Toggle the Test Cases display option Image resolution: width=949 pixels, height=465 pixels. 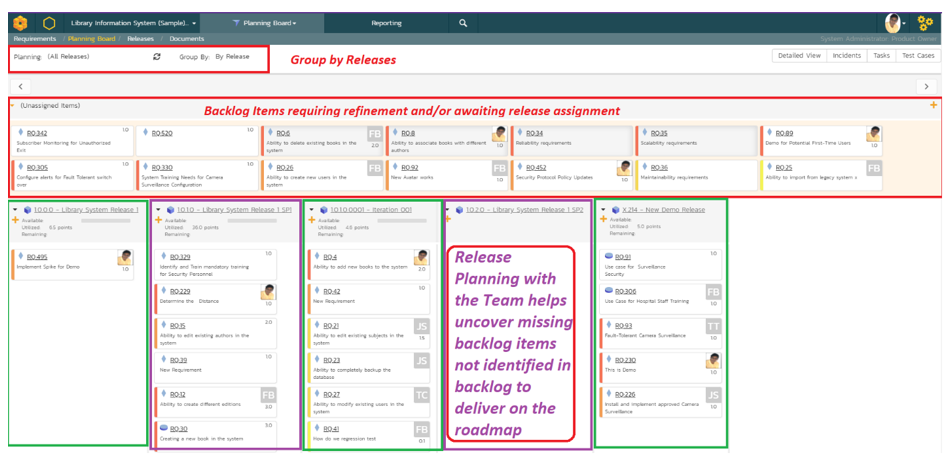917,56
